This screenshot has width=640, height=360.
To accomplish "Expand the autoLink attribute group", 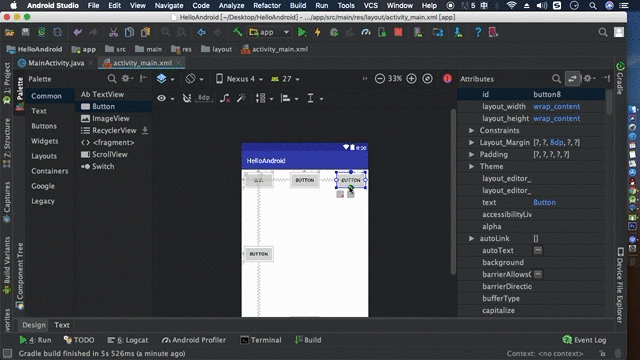I will [471, 238].
